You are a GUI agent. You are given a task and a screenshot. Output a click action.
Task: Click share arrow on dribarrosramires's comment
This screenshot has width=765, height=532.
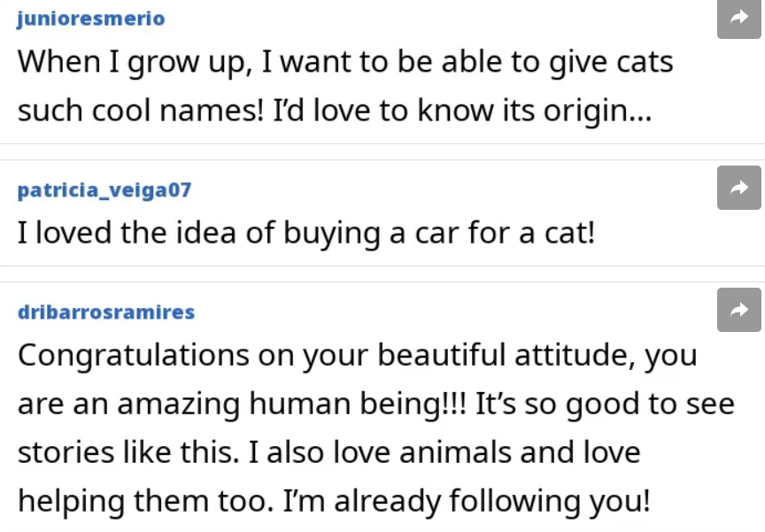pyautogui.click(x=739, y=310)
